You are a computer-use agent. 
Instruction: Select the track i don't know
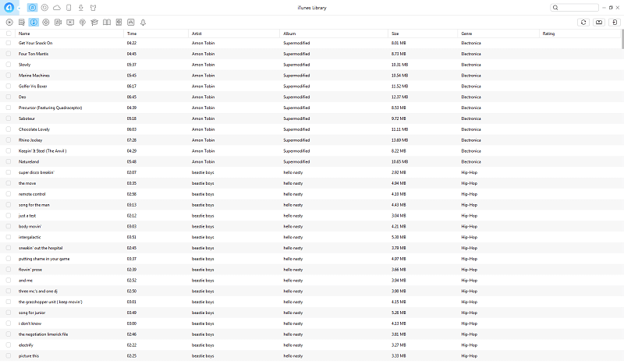click(30, 323)
